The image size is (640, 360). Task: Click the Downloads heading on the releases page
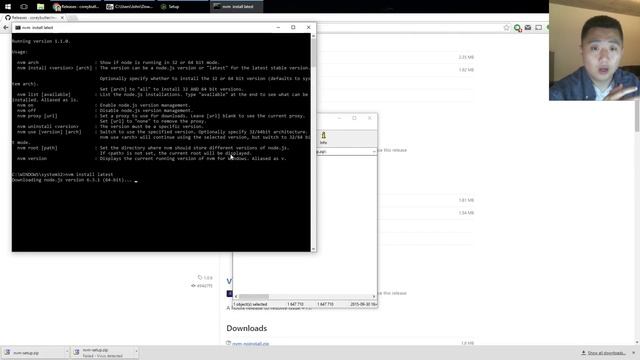[x=247, y=328]
